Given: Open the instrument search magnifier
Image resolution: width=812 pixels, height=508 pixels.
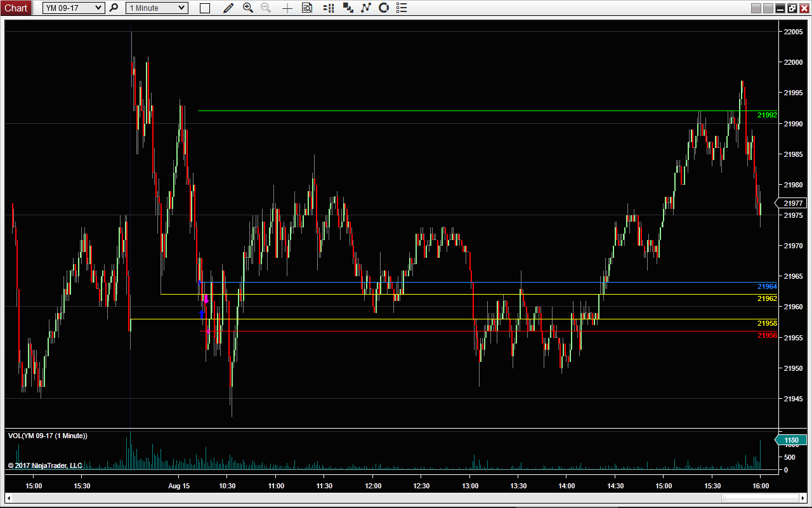Looking at the screenshot, I should [x=114, y=8].
